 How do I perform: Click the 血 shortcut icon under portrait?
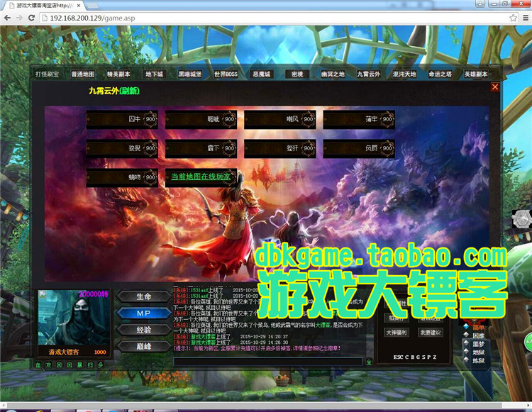(x=38, y=365)
